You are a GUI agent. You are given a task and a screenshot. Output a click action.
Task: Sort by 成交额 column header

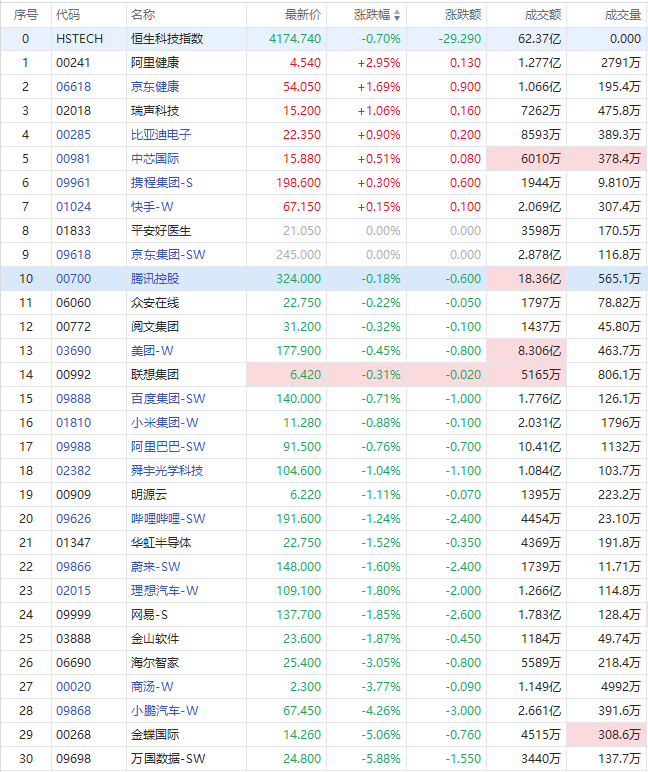tap(543, 15)
